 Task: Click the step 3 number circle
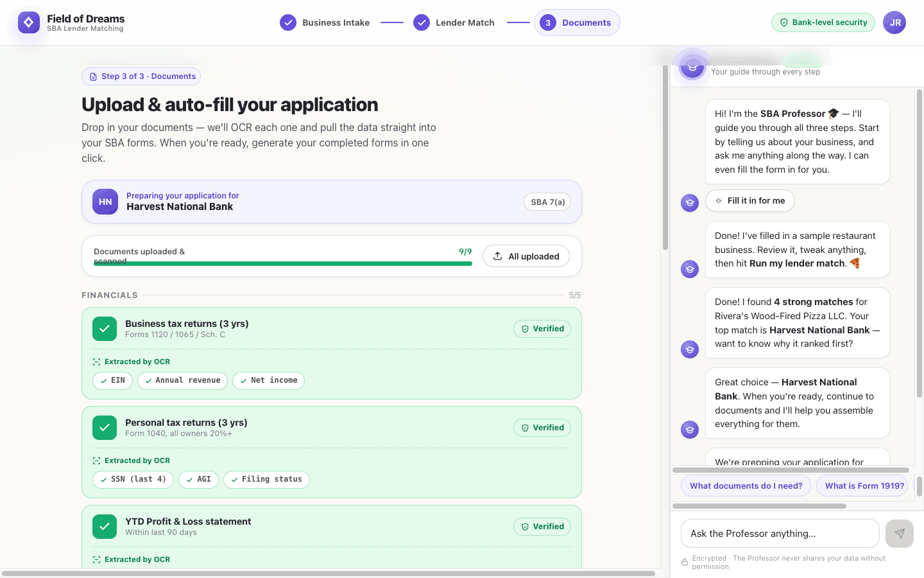point(548,22)
